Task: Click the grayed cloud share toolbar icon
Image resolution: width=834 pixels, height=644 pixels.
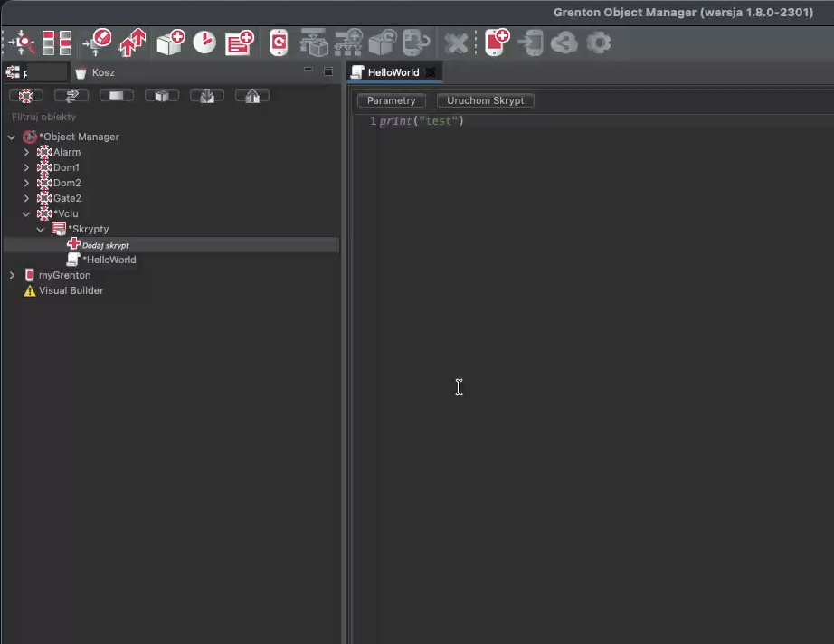Action: pos(564,43)
